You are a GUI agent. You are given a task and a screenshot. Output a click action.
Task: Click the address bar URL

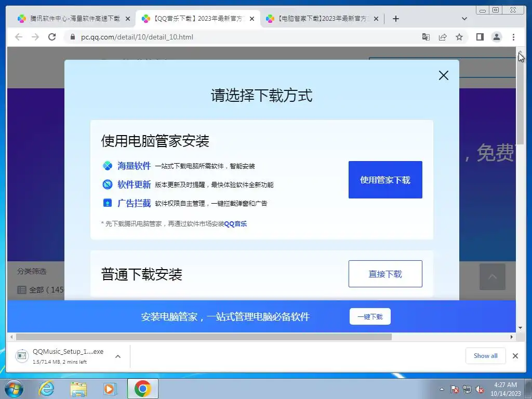point(137,37)
